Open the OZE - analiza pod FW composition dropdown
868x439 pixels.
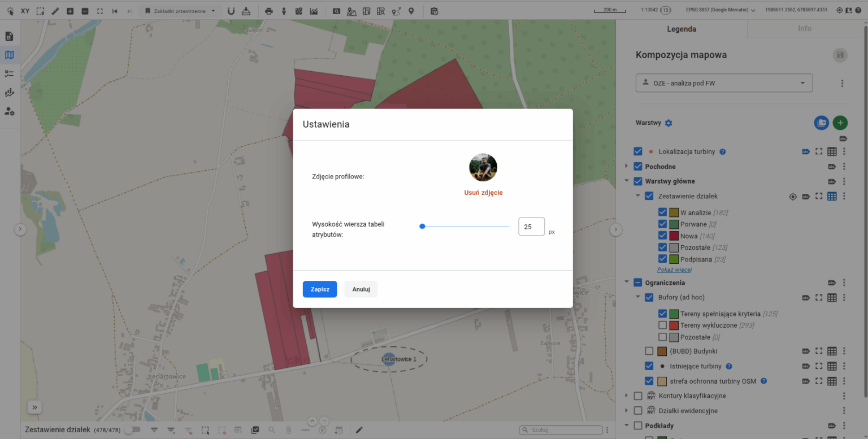(724, 83)
